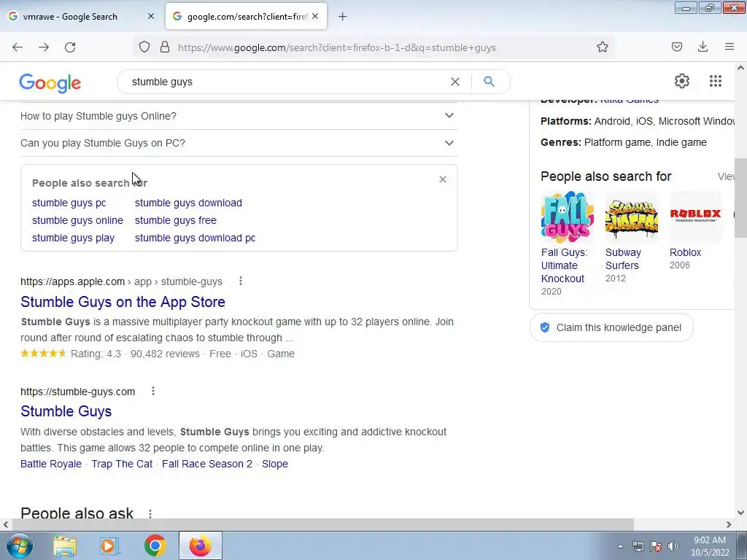Switch to the vmrawe - Google Search tab
This screenshot has width=747, height=560.
click(82, 16)
